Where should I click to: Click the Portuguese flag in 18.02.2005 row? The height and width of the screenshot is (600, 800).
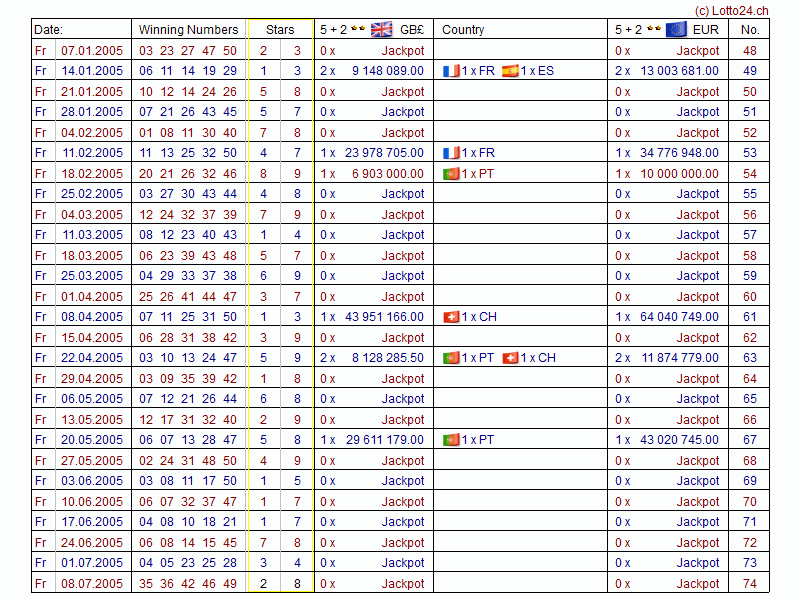point(450,174)
